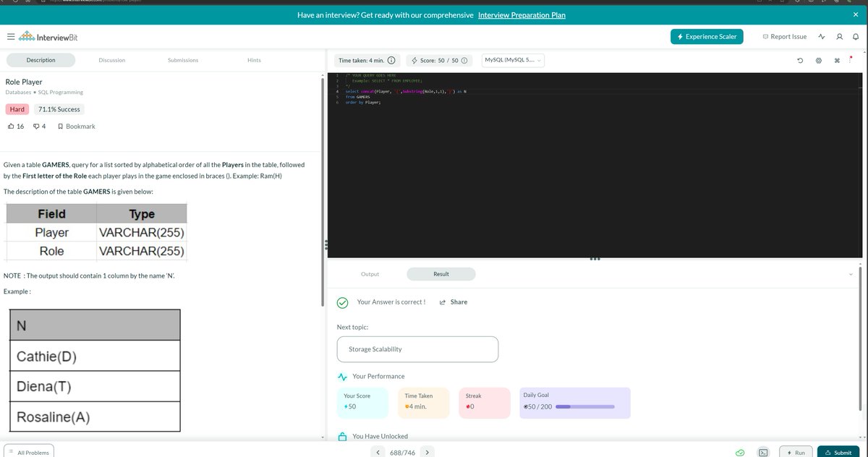The width and height of the screenshot is (868, 457).
Task: Click the green cloud saved icon
Action: 740,453
